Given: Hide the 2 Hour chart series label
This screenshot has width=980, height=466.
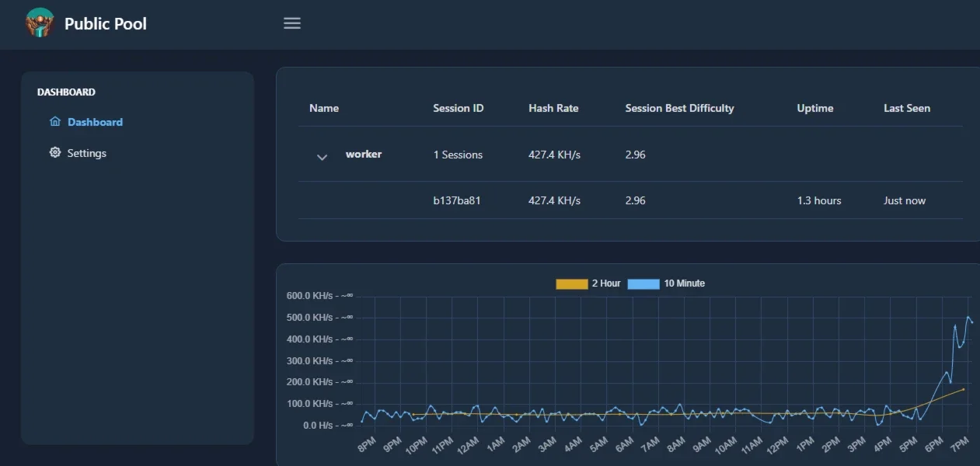Looking at the screenshot, I should pos(606,283).
